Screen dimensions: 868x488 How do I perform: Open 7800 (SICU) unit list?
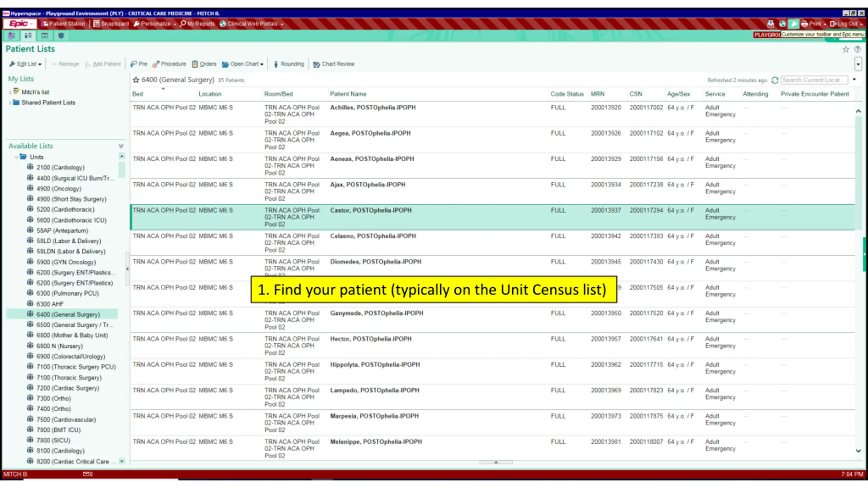click(x=53, y=441)
